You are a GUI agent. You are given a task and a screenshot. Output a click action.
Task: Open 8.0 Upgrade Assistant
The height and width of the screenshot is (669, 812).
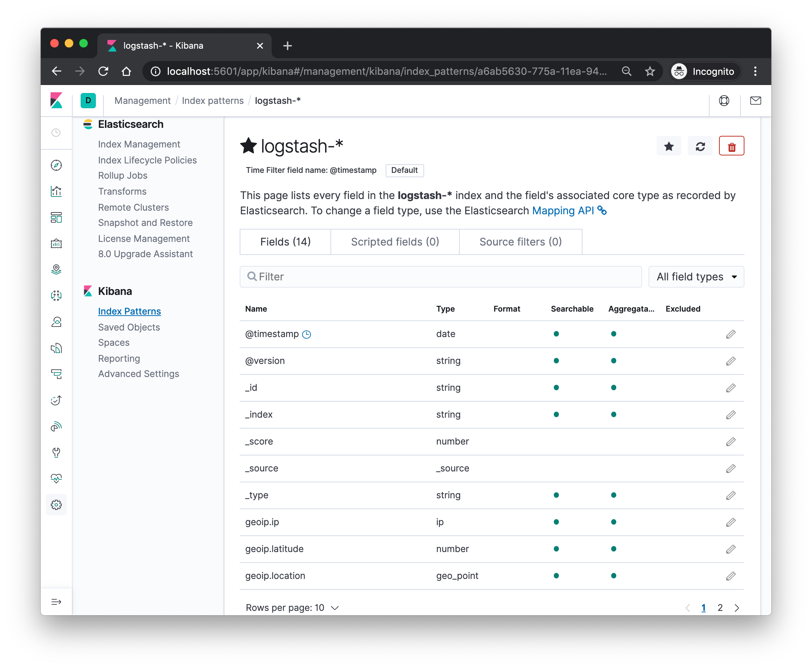pyautogui.click(x=145, y=254)
